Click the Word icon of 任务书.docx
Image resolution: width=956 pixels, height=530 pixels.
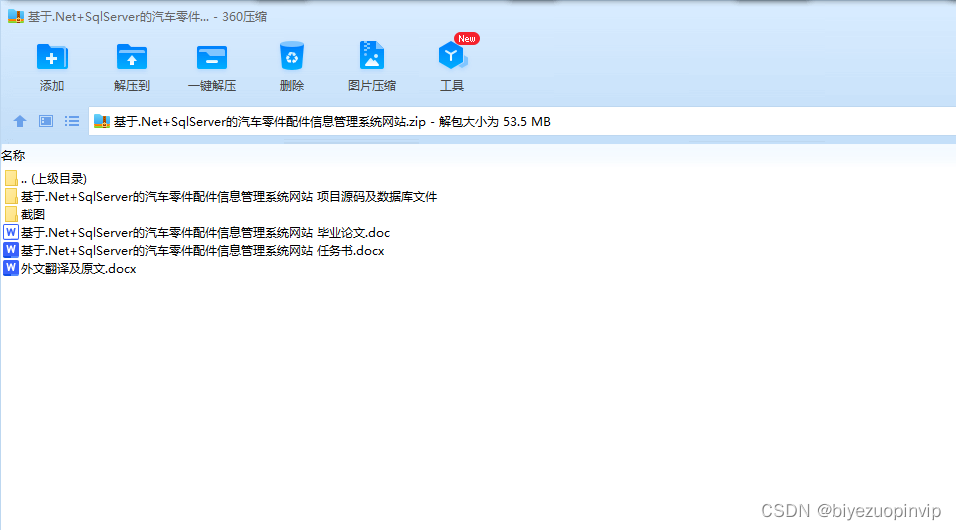pyautogui.click(x=11, y=250)
